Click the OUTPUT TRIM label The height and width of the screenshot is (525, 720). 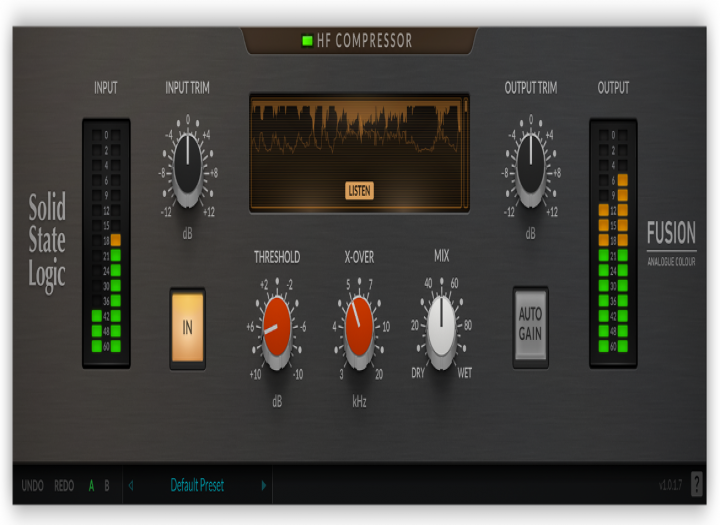pos(531,88)
